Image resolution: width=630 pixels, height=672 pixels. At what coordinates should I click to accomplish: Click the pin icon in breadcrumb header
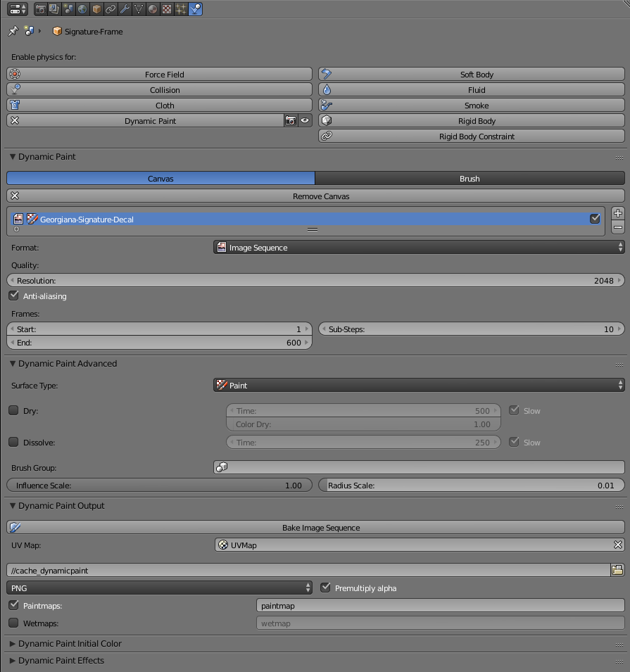12,31
